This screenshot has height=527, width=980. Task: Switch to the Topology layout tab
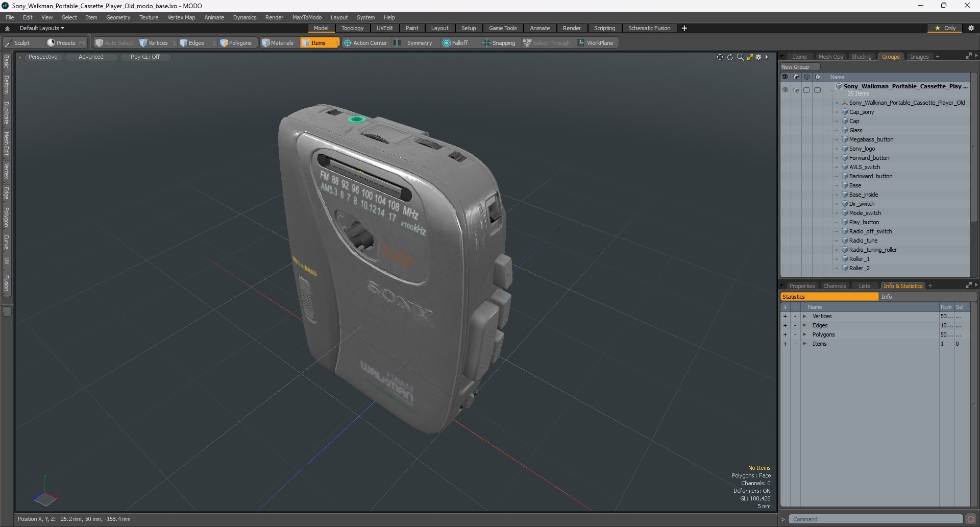click(353, 29)
